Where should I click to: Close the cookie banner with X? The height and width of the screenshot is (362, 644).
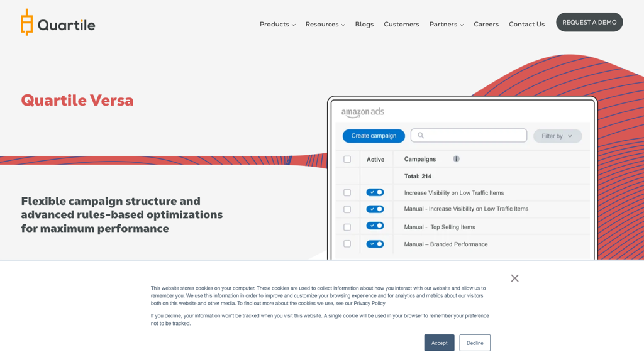[514, 278]
